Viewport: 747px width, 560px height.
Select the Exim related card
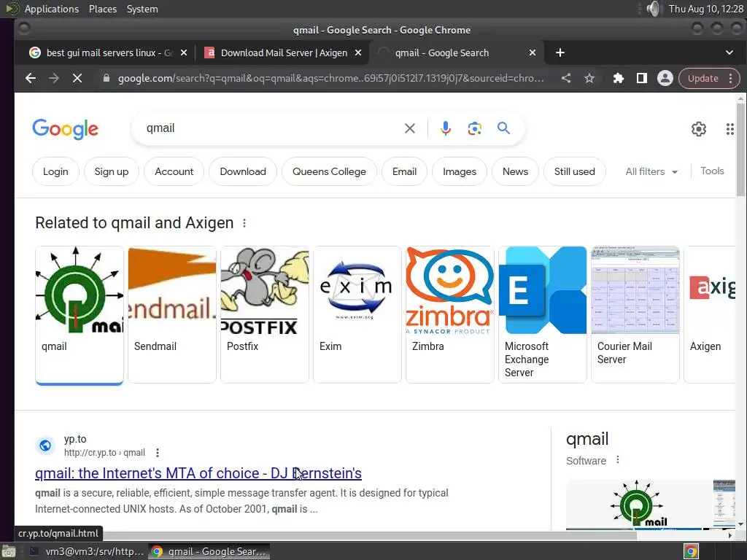pos(357,315)
